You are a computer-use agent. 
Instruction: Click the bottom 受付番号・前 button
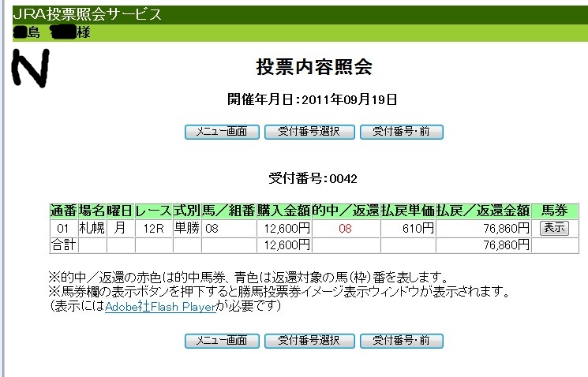(402, 341)
